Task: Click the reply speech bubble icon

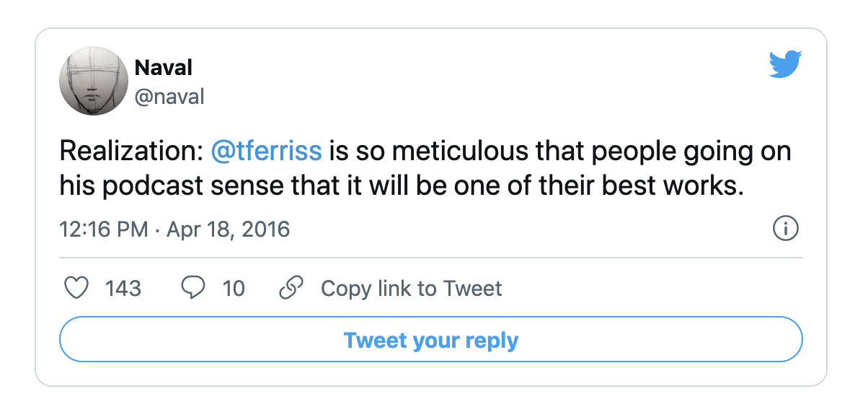Action: point(192,289)
